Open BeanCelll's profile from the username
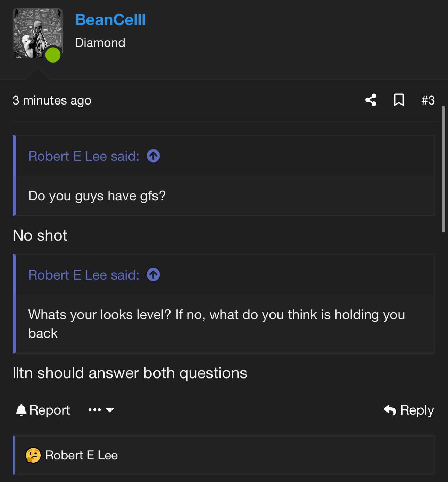This screenshot has height=482, width=448. 110,20
